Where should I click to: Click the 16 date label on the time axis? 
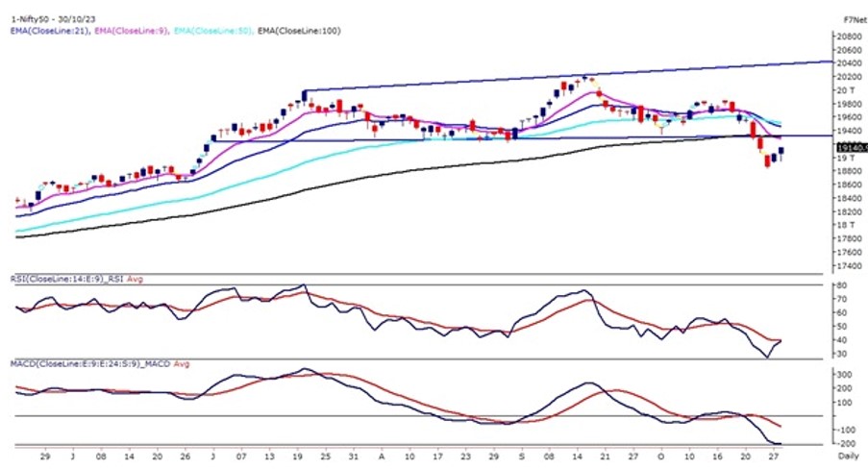(x=717, y=457)
